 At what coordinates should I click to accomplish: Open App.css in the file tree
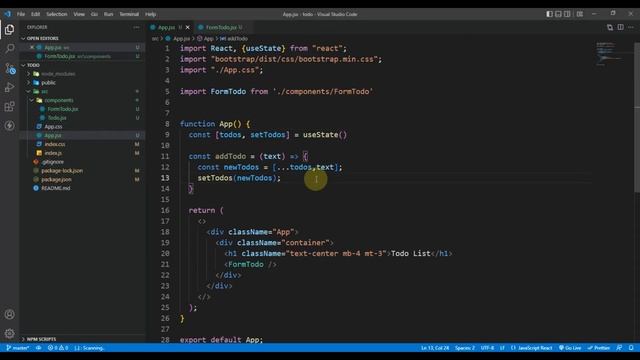tap(53, 127)
